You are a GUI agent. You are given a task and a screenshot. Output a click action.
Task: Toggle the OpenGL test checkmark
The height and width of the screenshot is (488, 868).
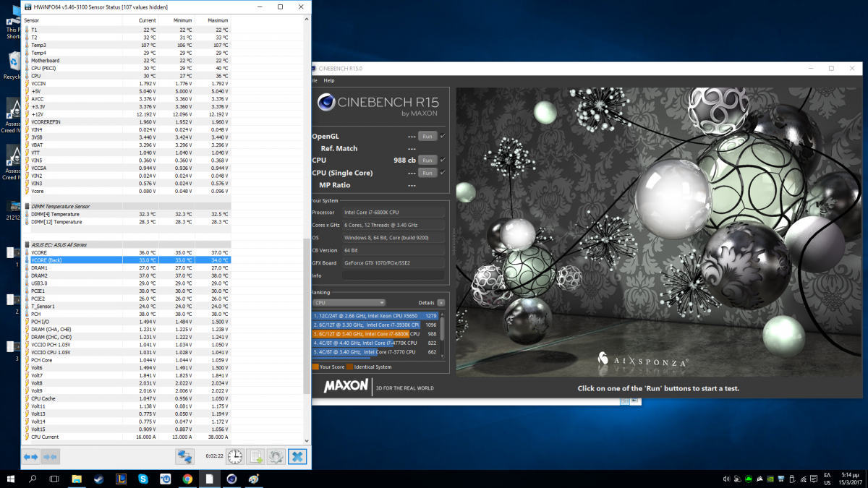(443, 136)
